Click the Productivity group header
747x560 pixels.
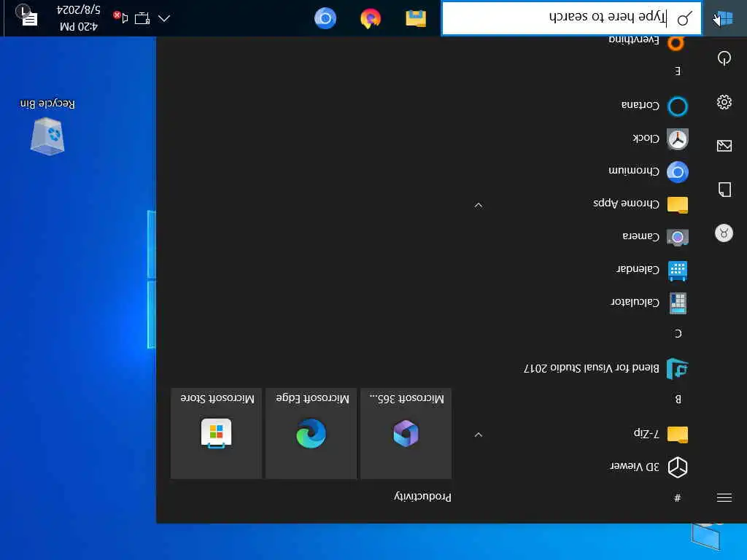[422, 496]
